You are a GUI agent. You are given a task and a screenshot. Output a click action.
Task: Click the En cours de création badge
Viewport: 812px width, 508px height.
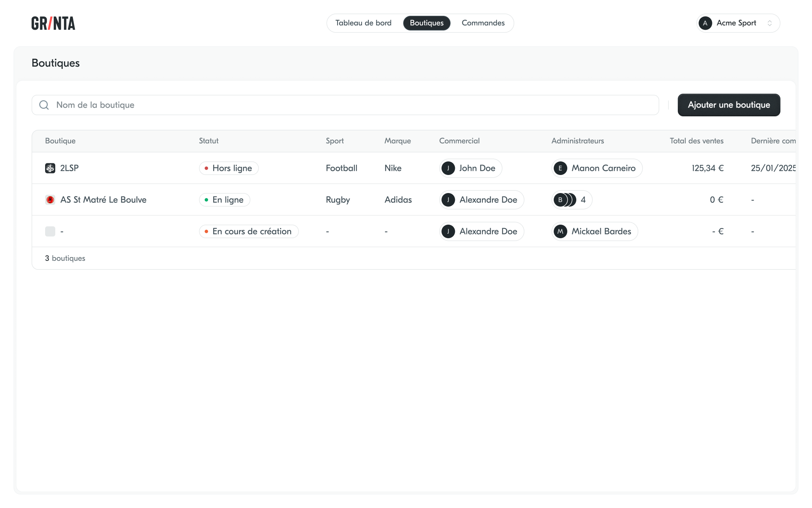click(x=248, y=231)
